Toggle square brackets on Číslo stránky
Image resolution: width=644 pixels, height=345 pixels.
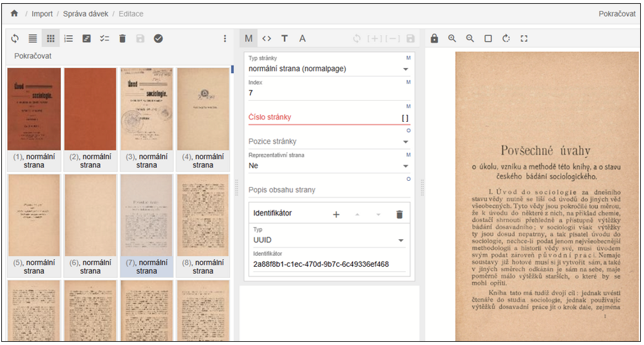(404, 118)
